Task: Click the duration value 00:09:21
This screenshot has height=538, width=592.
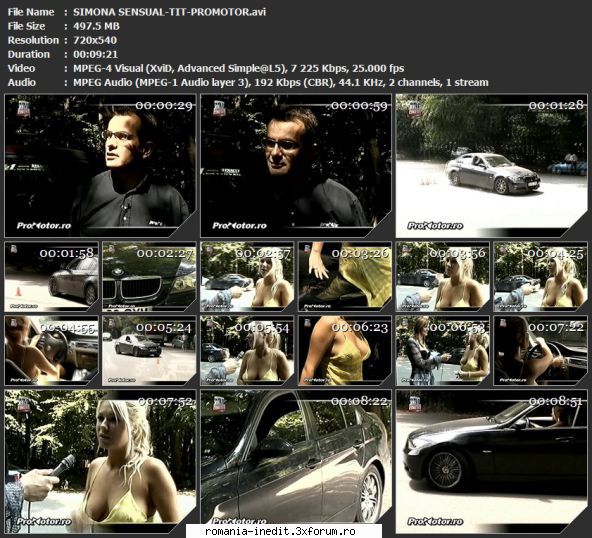Action: (x=96, y=54)
